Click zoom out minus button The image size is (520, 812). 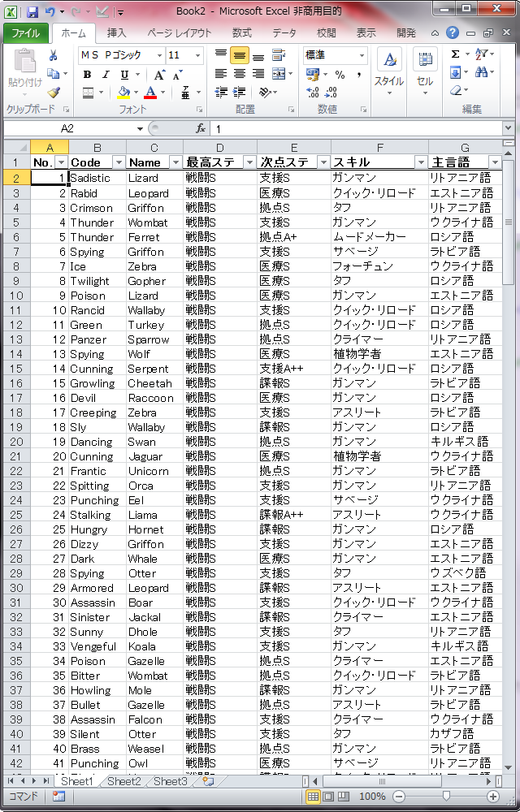point(398,797)
